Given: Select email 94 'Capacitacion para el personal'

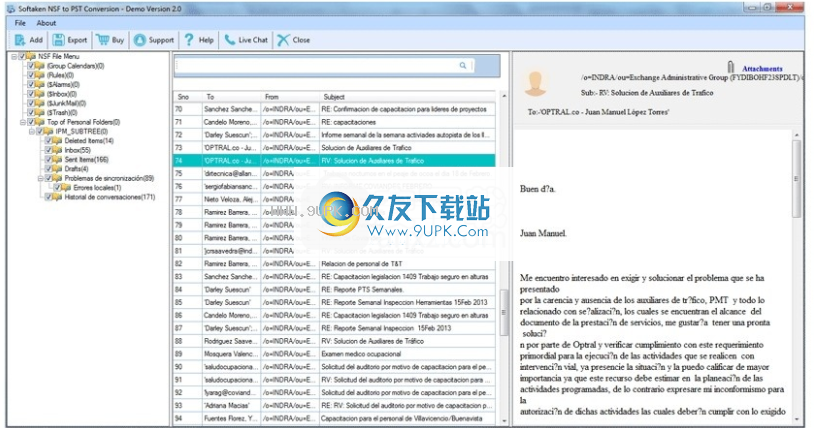Looking at the screenshot, I should pos(334,419).
